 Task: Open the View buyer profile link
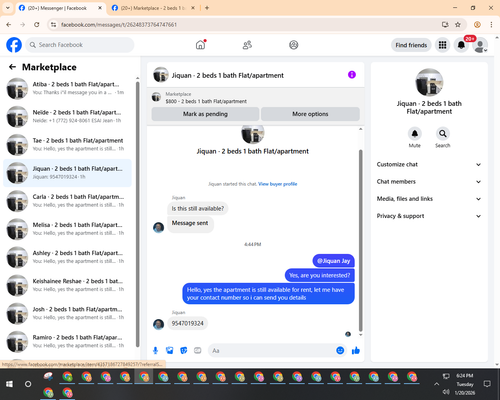point(278,184)
